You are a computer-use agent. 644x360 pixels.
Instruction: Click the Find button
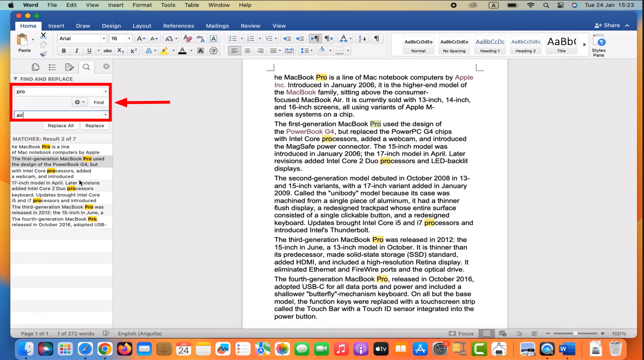[99, 102]
